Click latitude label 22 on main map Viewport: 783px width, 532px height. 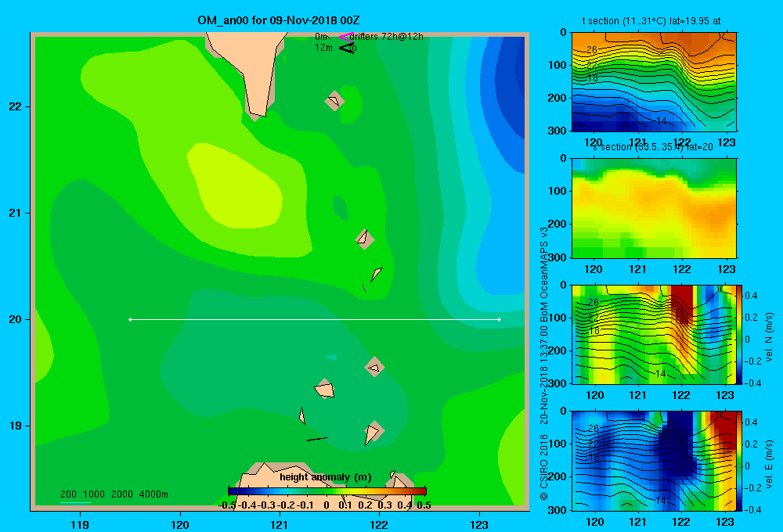[16, 107]
